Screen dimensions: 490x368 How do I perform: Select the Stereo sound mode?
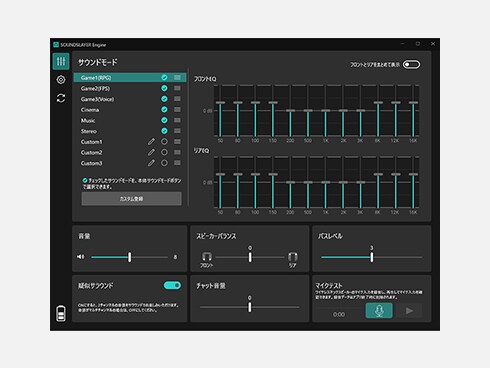pyautogui.click(x=130, y=131)
